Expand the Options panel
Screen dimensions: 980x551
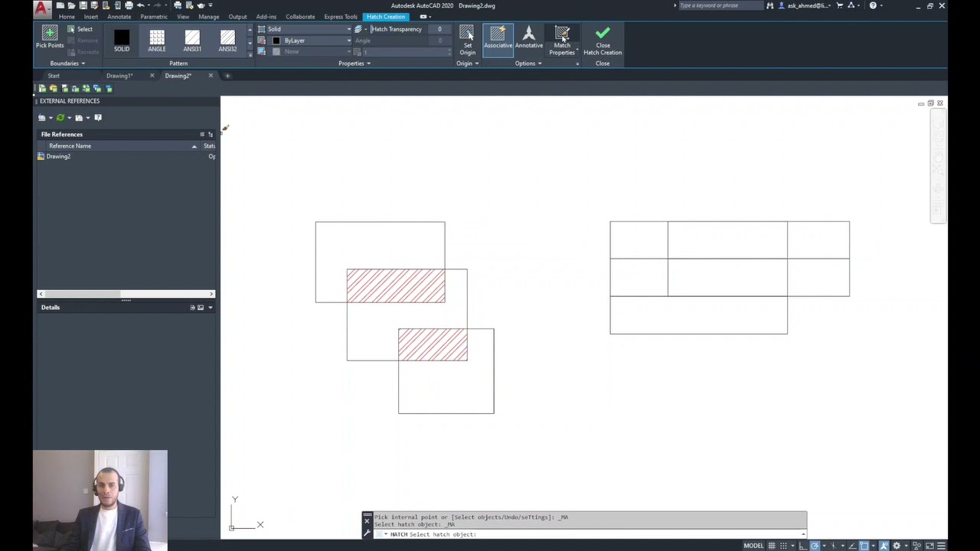click(528, 64)
